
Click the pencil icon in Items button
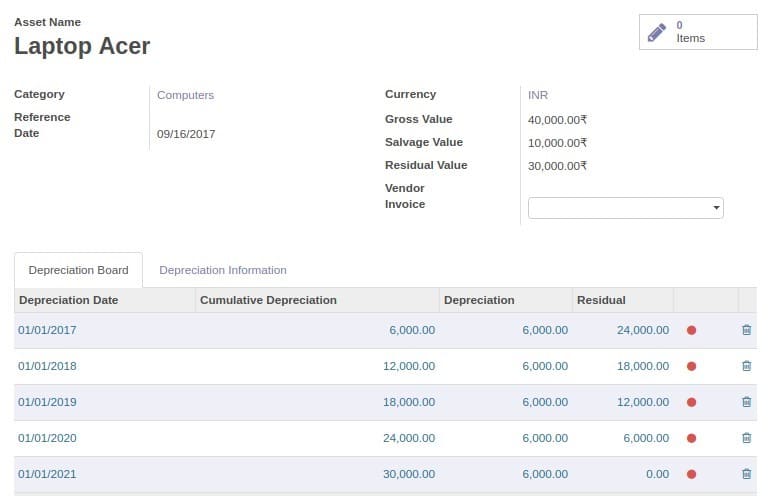pyautogui.click(x=656, y=32)
